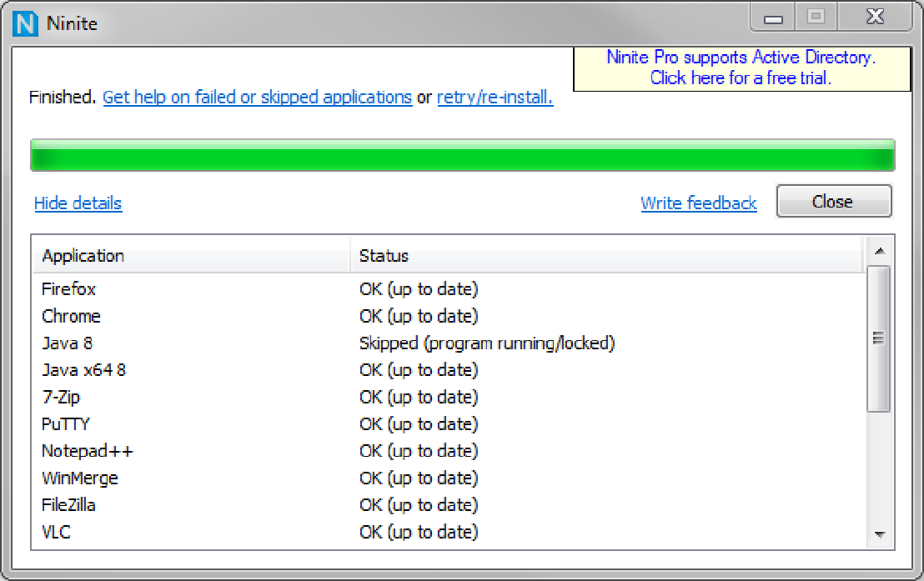Select the Chrome row
Image resolution: width=924 pixels, height=581 pixels.
[449, 317]
